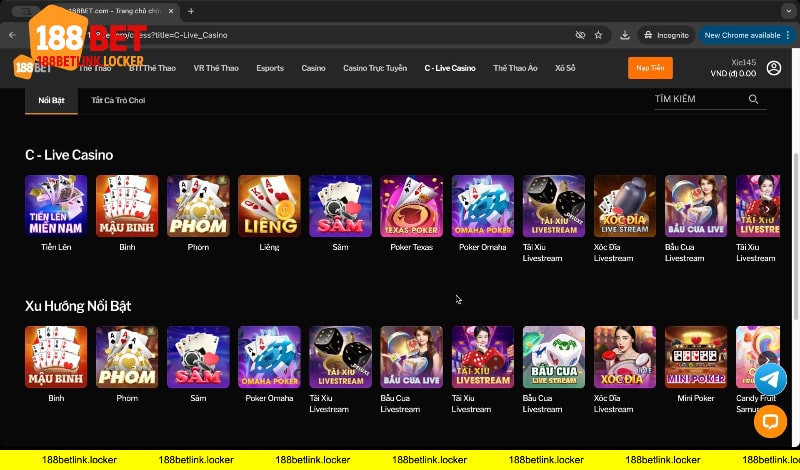Click the New Chrome available button
The height and width of the screenshot is (470, 800).
(741, 34)
